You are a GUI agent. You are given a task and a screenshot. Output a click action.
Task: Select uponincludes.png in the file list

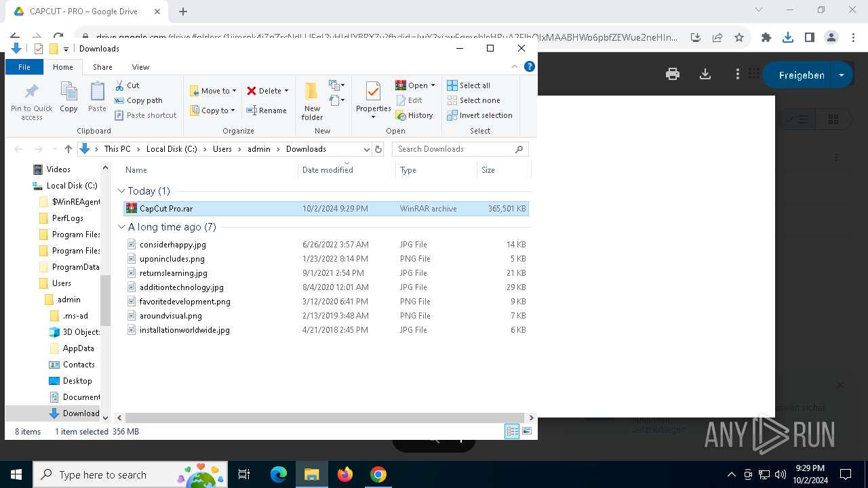click(x=326, y=259)
